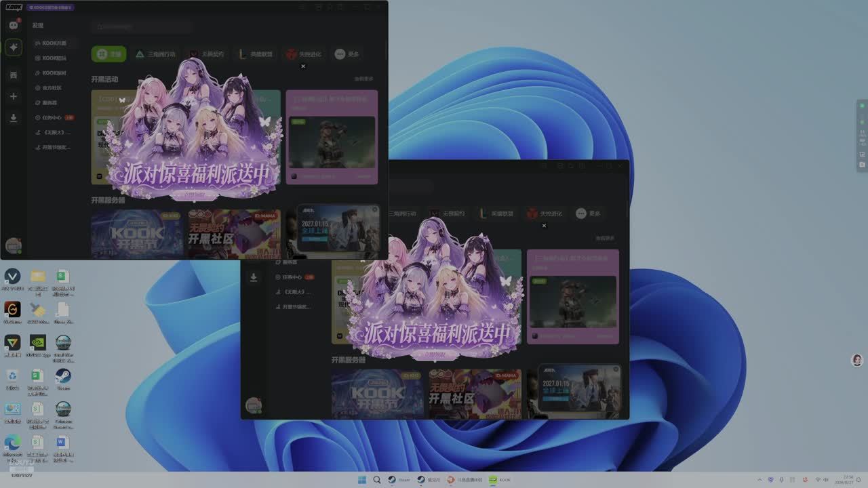Image resolution: width=868 pixels, height=488 pixels.
Task: Open KOOK开黑 in front KOOK window sidebar
Action: click(54, 43)
